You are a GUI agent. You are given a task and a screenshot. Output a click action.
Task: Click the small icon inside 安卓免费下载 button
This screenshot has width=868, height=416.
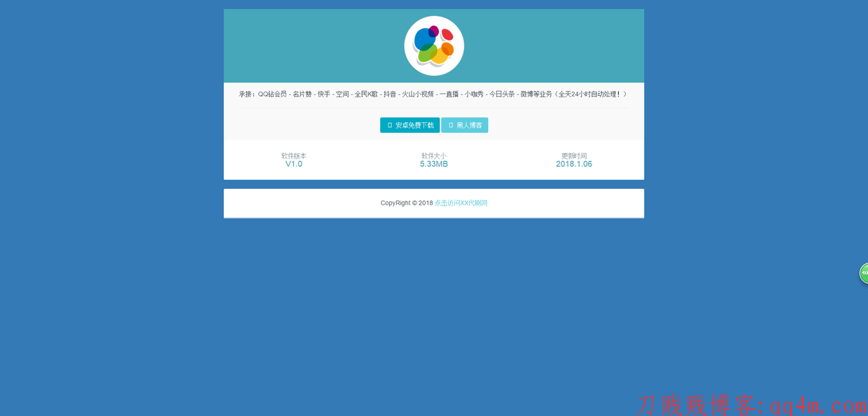pos(390,125)
